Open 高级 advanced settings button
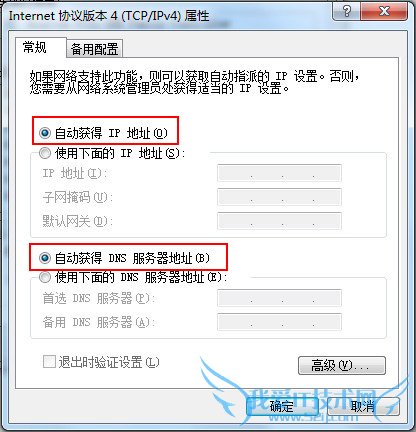The image size is (416, 432). (342, 366)
